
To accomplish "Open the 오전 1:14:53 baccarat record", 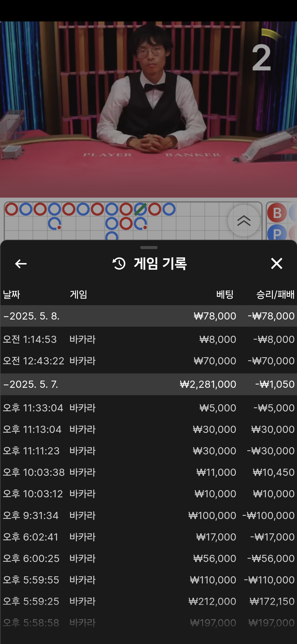I will (x=148, y=339).
